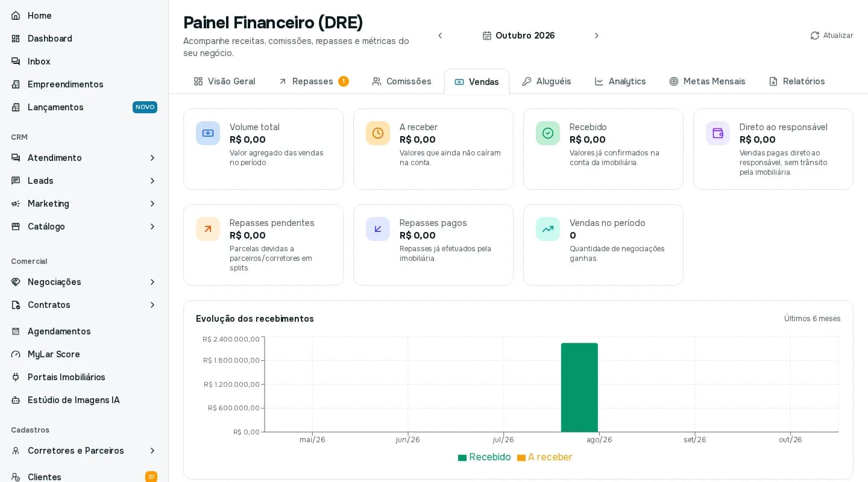Click the Estúdio de Imagens IA icon
868x482 pixels.
pos(16,400)
